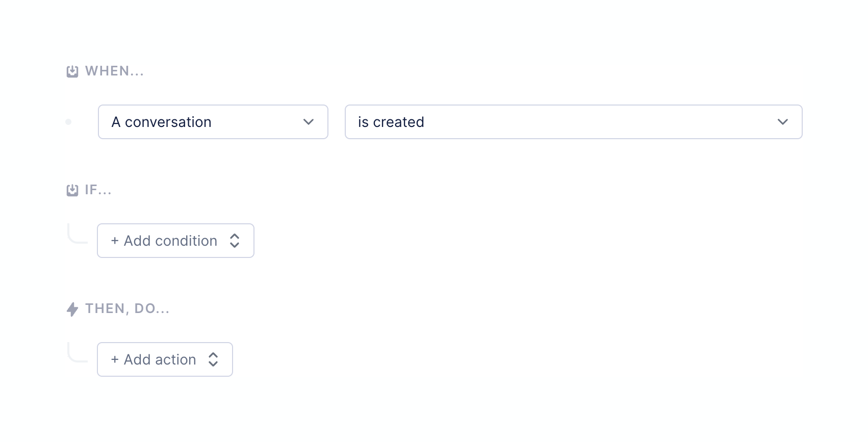Click the "is created" text label

point(391,122)
